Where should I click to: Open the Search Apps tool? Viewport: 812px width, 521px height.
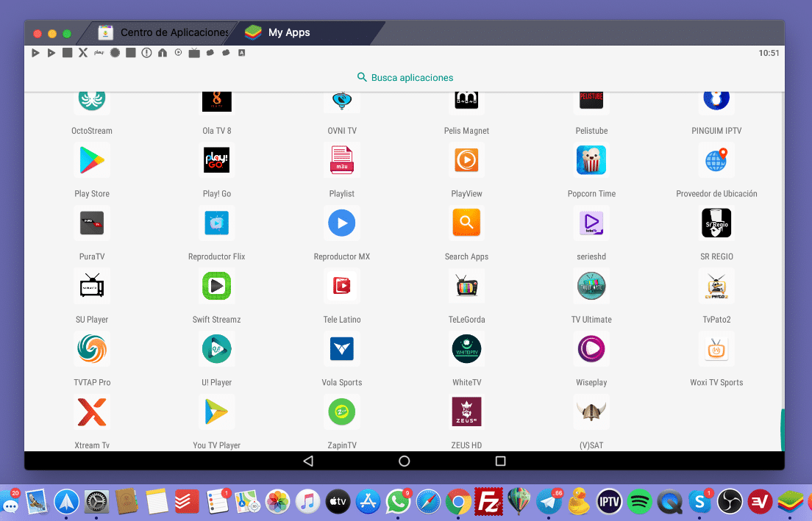[466, 223]
